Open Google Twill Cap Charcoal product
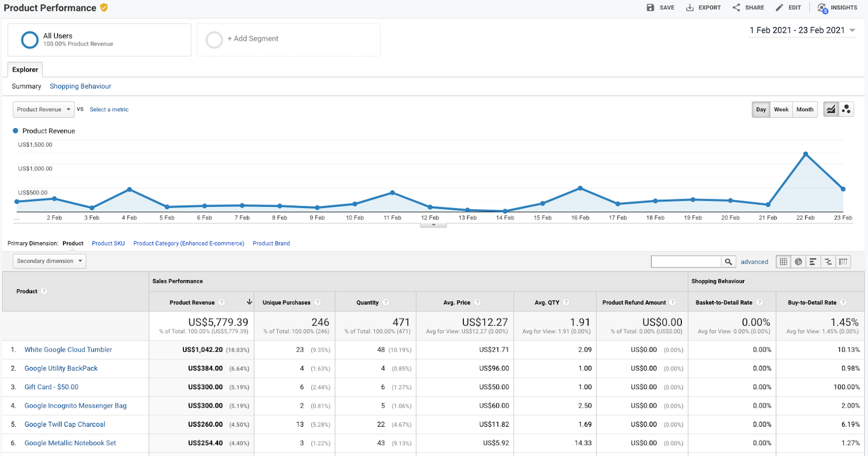 pos(65,425)
